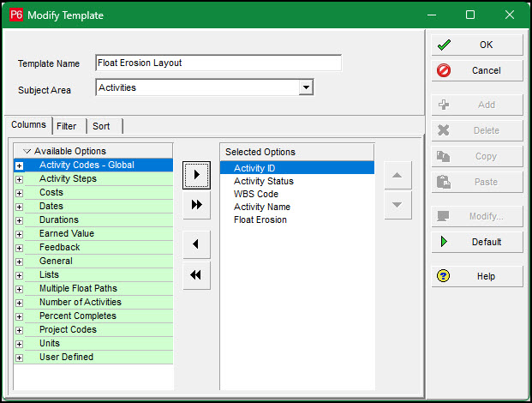This screenshot has width=532, height=403.
Task: Collapse the Available Options header triangle
Action: click(x=27, y=151)
